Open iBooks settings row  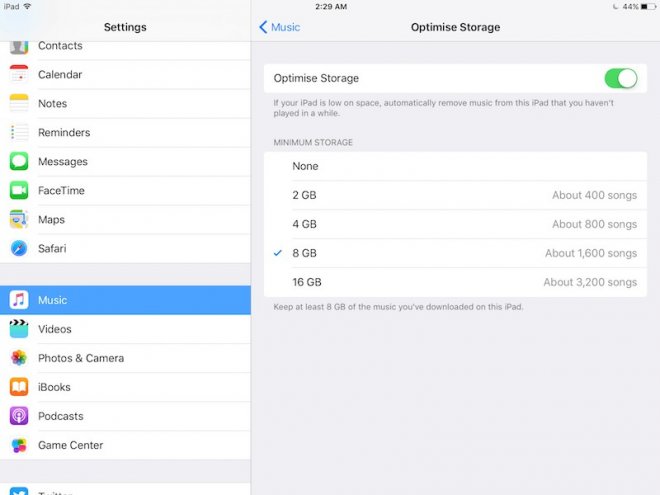pyautogui.click(x=125, y=387)
